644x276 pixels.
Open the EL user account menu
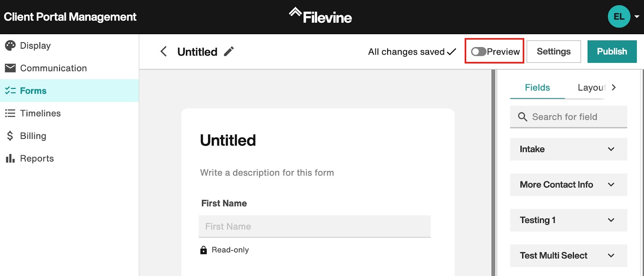pyautogui.click(x=623, y=16)
